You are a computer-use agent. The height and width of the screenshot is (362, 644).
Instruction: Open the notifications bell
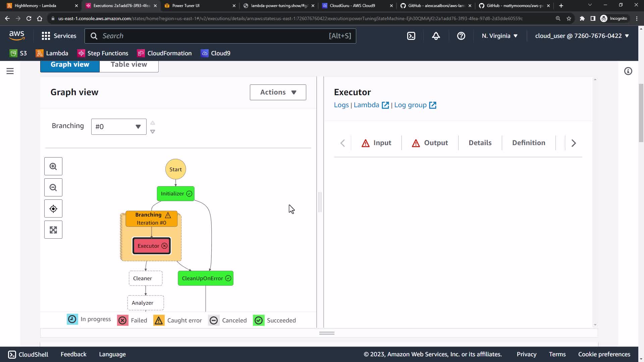click(436, 36)
